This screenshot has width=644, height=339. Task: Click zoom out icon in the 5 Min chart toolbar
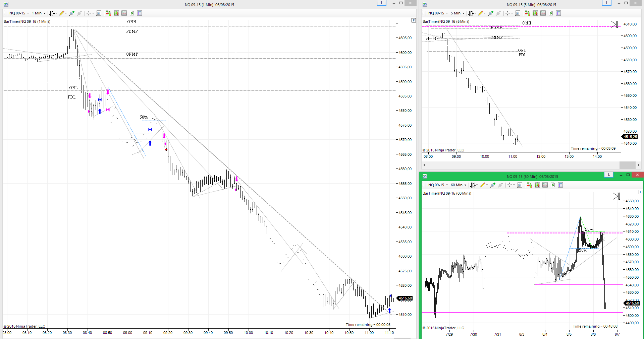pos(498,13)
